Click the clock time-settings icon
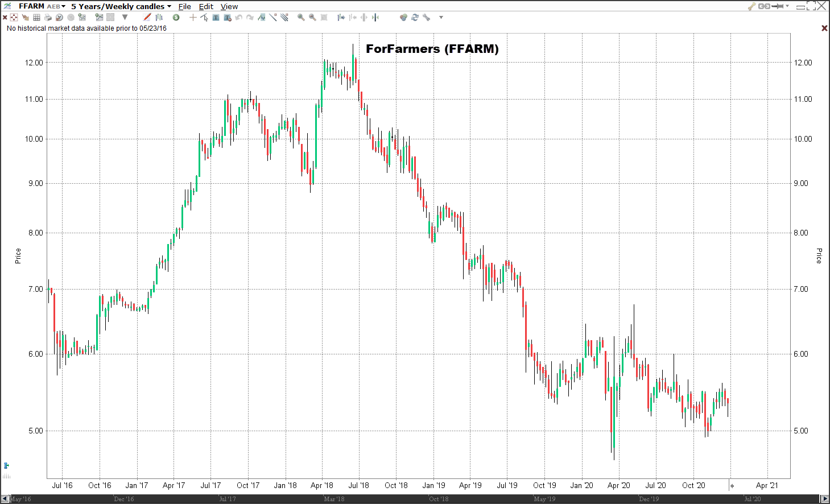 coord(59,18)
